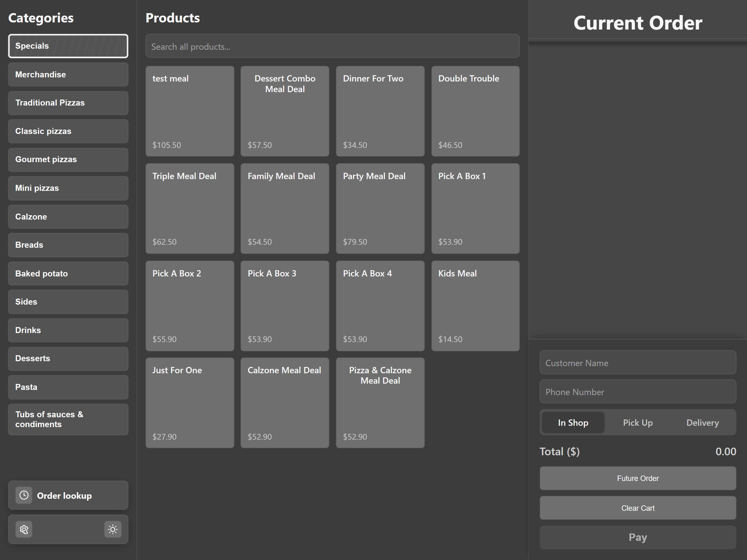Add the Kids Meal to the order
Image resolution: width=747 pixels, height=560 pixels.
click(475, 306)
